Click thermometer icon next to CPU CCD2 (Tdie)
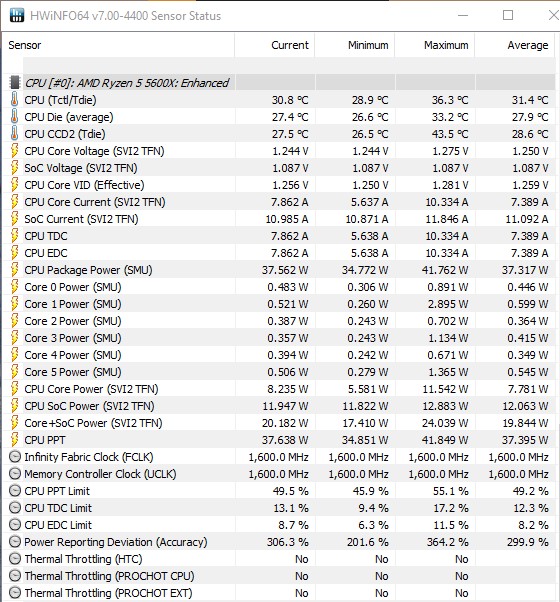 pos(14,134)
